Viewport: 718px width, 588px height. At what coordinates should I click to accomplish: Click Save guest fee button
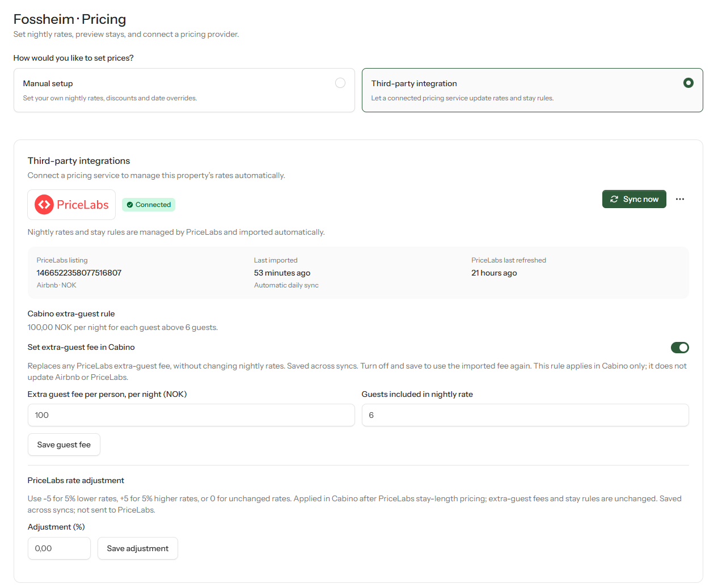(x=64, y=445)
